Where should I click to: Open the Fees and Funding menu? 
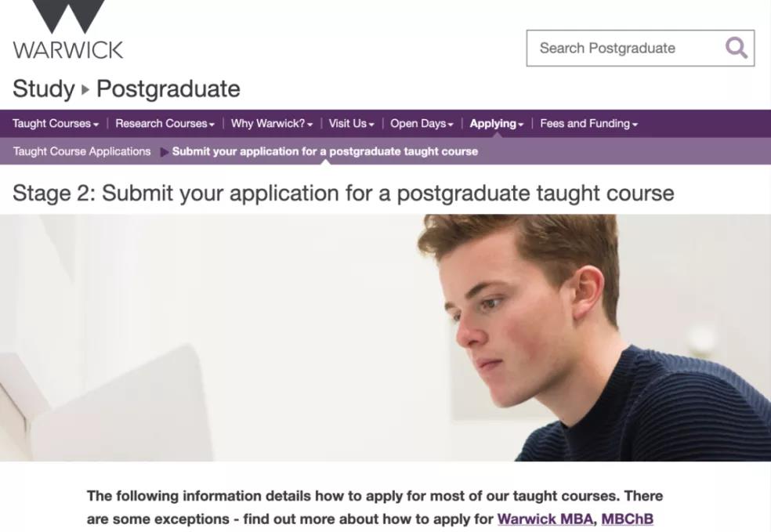click(589, 124)
